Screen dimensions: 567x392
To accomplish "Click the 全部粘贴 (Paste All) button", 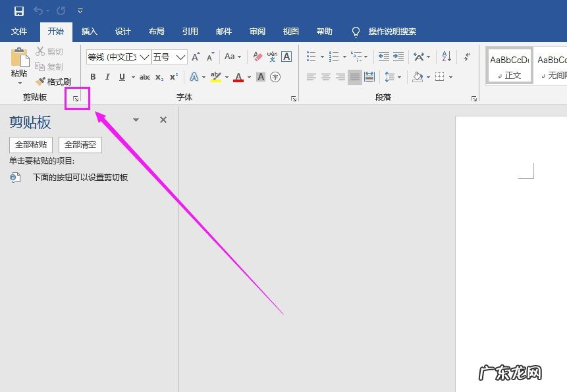I will pyautogui.click(x=31, y=145).
